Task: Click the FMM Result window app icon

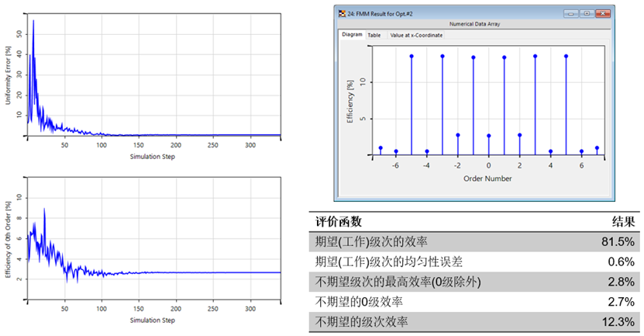Action: pyautogui.click(x=342, y=13)
